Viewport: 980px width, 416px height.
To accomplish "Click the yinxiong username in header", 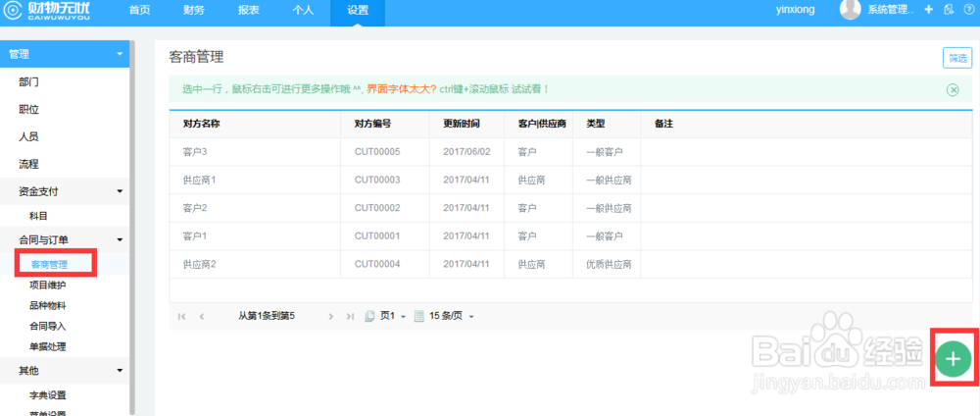I will click(795, 10).
